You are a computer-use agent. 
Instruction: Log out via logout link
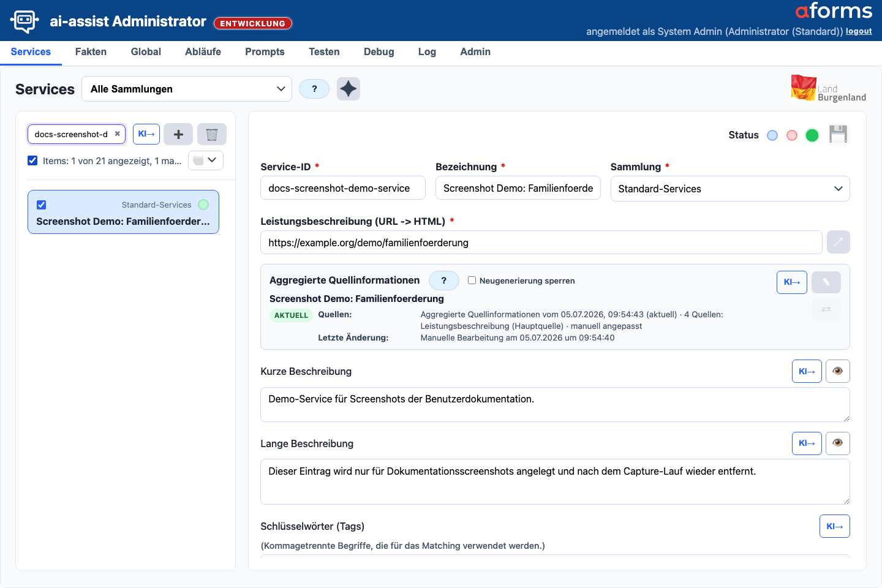click(x=859, y=31)
